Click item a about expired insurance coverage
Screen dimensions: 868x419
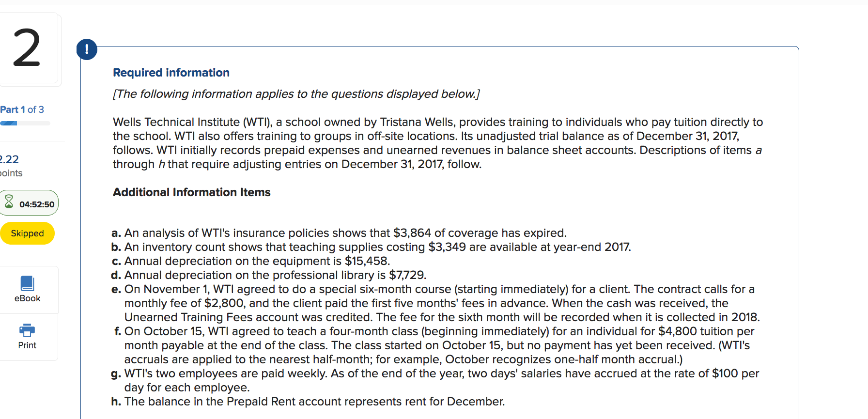point(339,233)
